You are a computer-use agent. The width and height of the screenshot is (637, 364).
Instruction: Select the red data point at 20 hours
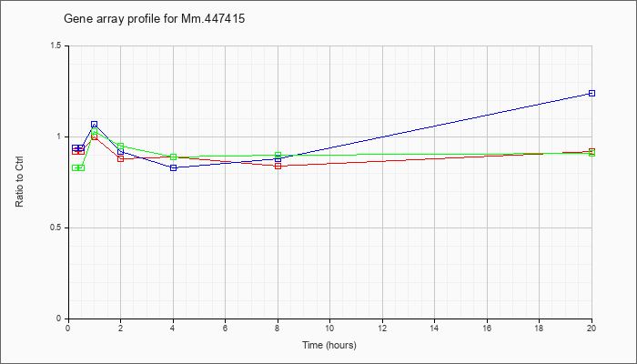pos(591,151)
